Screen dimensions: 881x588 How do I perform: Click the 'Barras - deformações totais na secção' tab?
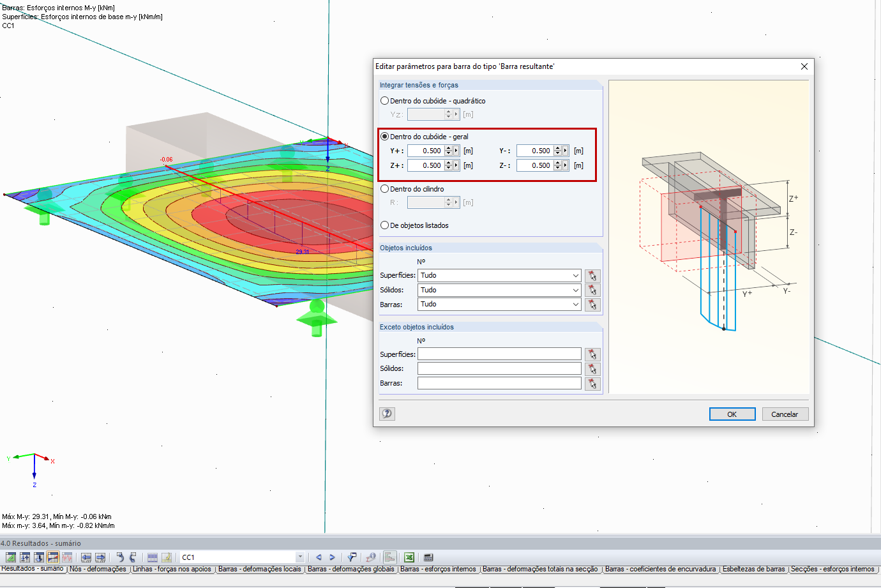pyautogui.click(x=540, y=569)
